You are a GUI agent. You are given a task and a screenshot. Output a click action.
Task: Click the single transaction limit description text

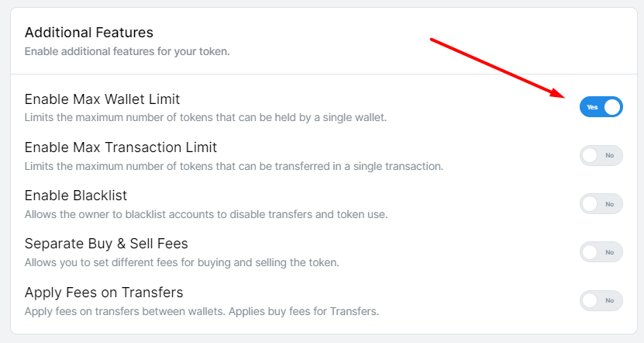point(233,166)
